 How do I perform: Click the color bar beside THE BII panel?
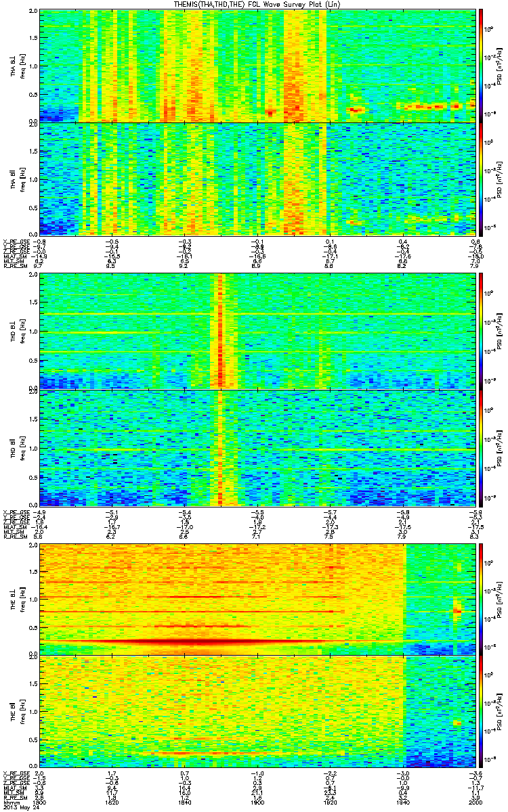(x=482, y=711)
